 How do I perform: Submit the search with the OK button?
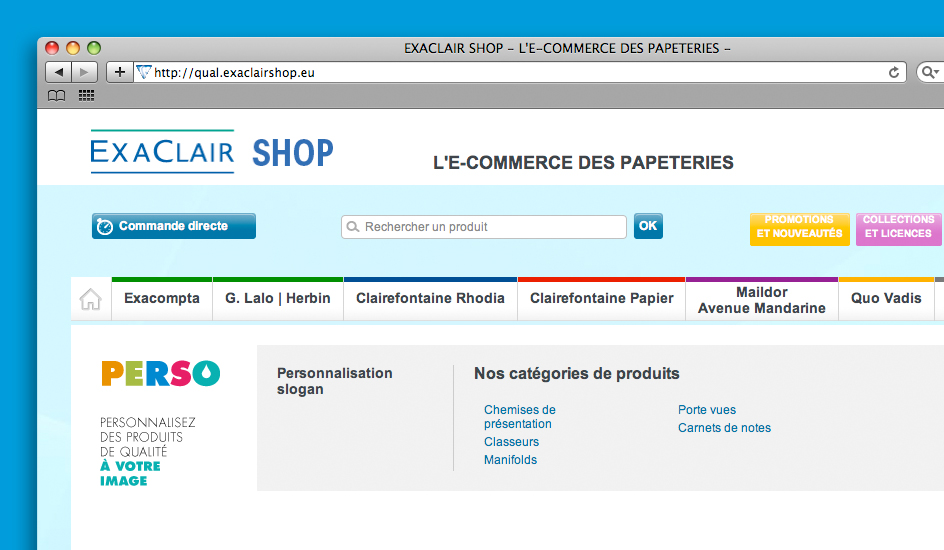[648, 226]
